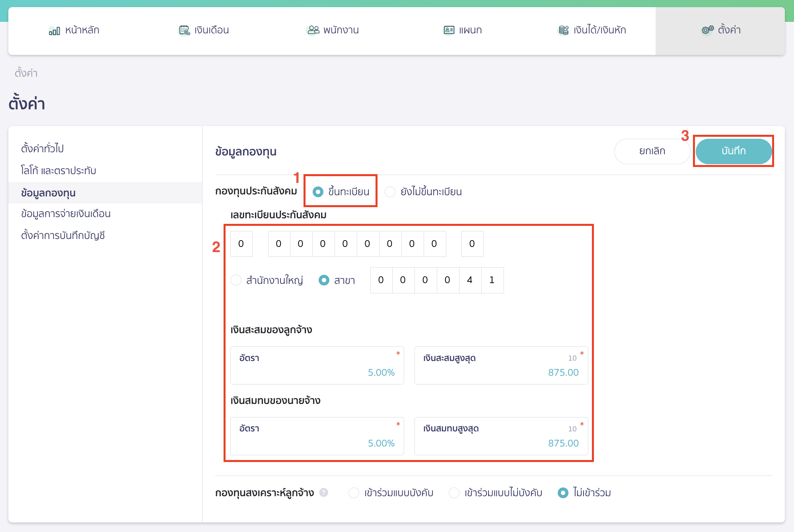
Task: Click the people icon for พนักงาน
Action: (313, 30)
